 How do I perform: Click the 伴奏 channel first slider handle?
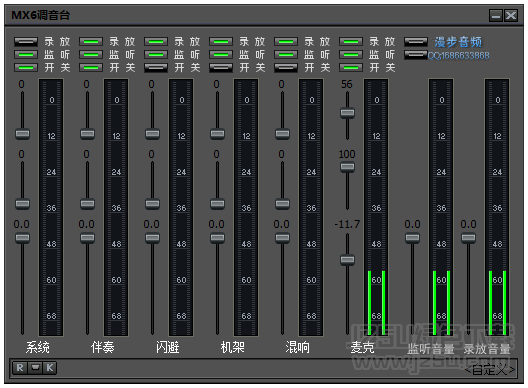(88, 134)
